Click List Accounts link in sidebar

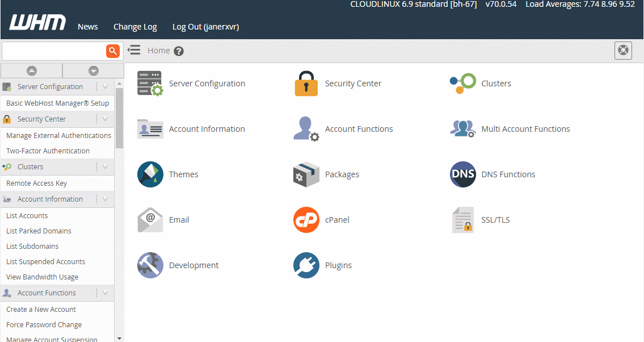(27, 216)
